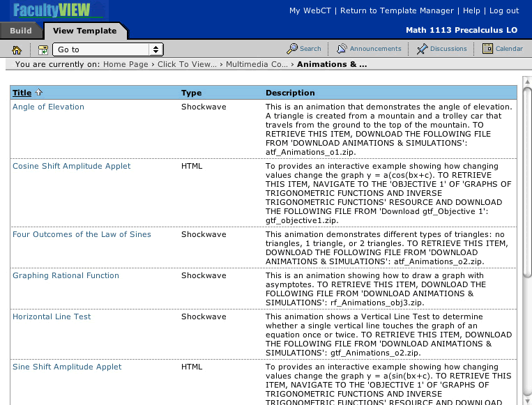Screen dimensions: 532x405
Task: Open Announcements toolbar link text
Action: [x=375, y=49]
